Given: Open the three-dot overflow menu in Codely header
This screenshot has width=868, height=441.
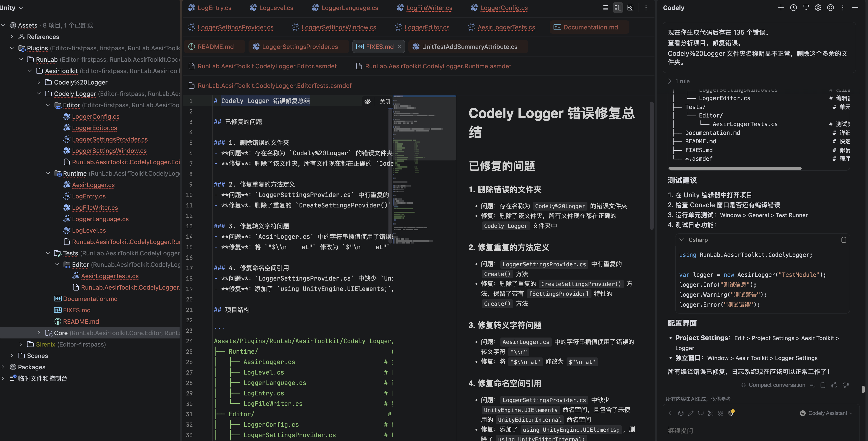Looking at the screenshot, I should tap(843, 7).
